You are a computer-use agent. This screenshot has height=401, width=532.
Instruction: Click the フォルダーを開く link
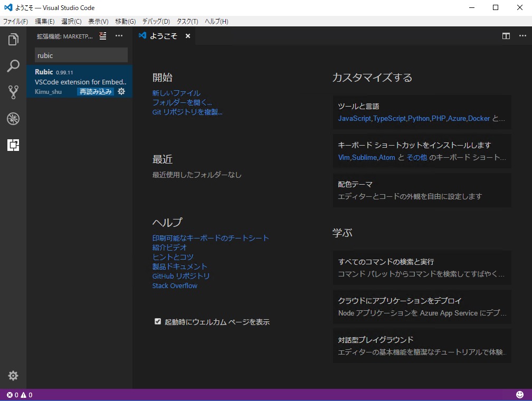pos(182,102)
